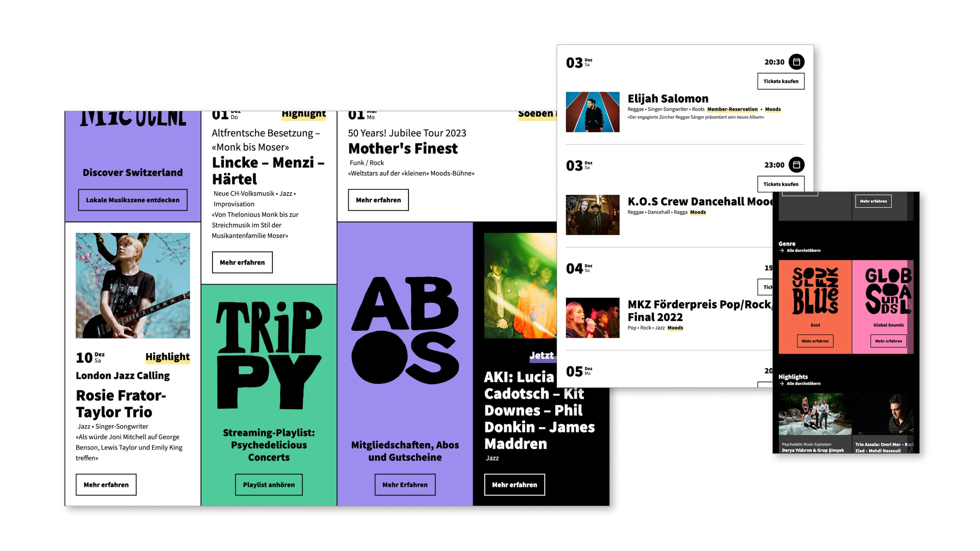This screenshot has height=551, width=980.
Task: Click 'Mitgliedschaften, Abos und Gutscheine' text
Action: [x=405, y=451]
